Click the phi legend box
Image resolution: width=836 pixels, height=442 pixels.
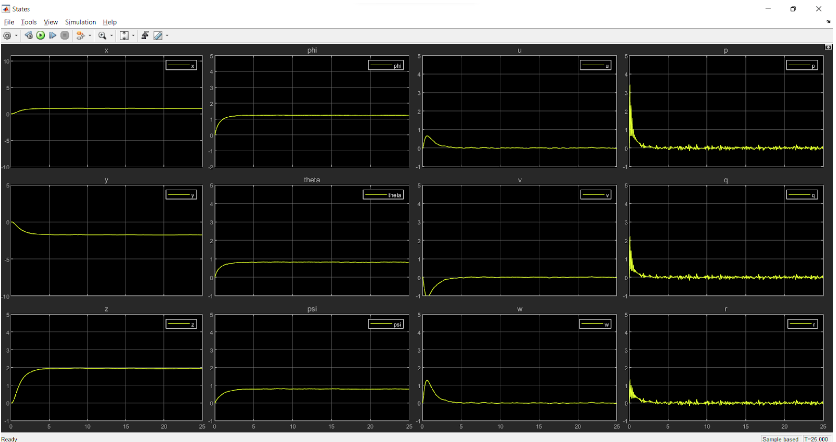(386, 66)
